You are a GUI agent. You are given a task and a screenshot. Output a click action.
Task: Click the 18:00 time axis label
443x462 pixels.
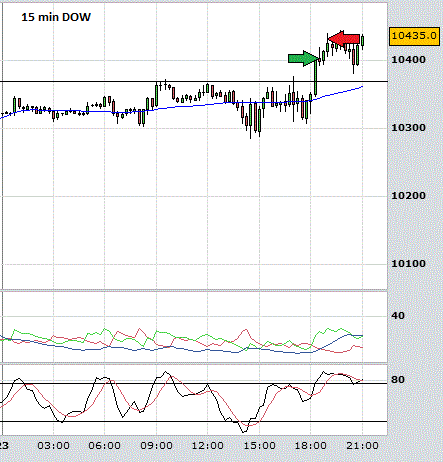pyautogui.click(x=311, y=446)
